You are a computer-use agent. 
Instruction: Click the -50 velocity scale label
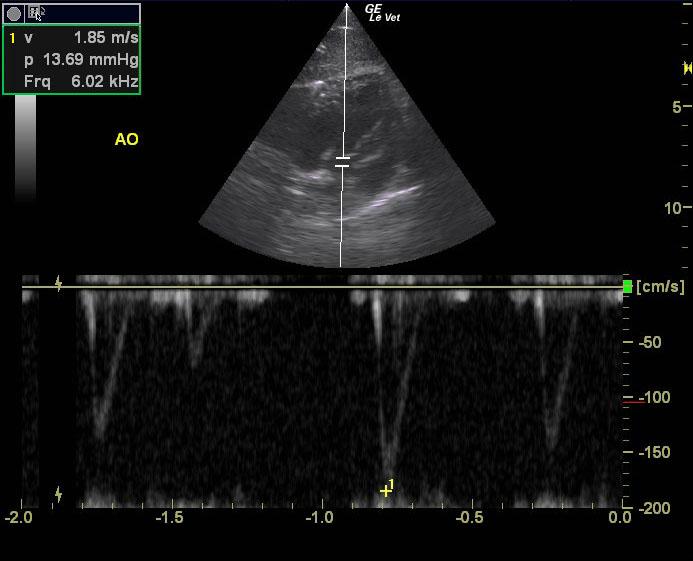pos(650,342)
